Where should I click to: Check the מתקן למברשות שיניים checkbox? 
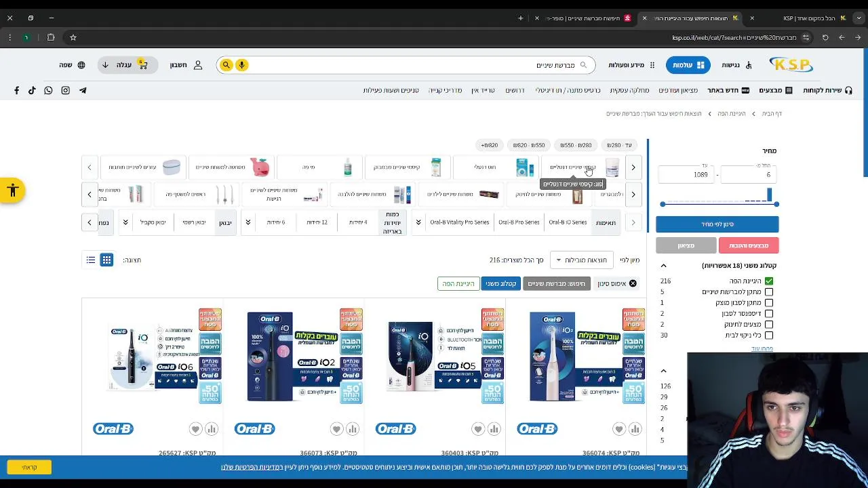point(769,291)
